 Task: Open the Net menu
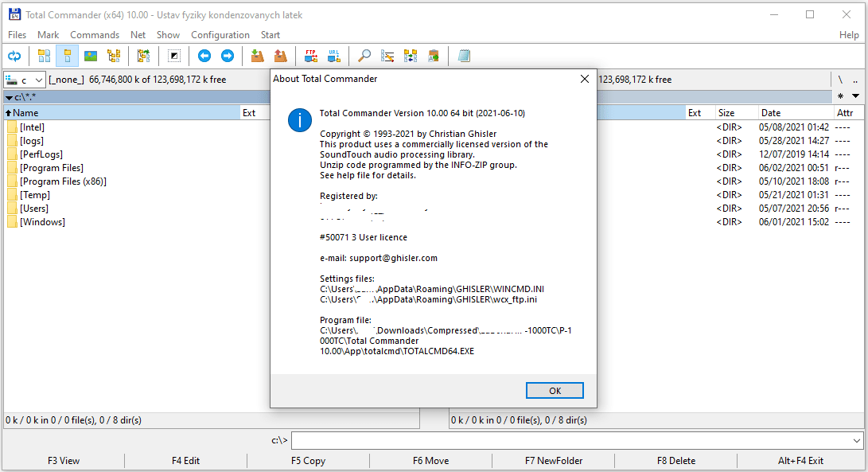138,35
